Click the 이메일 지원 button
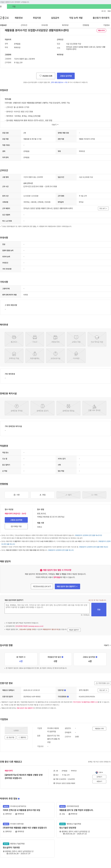 (16, 526)
